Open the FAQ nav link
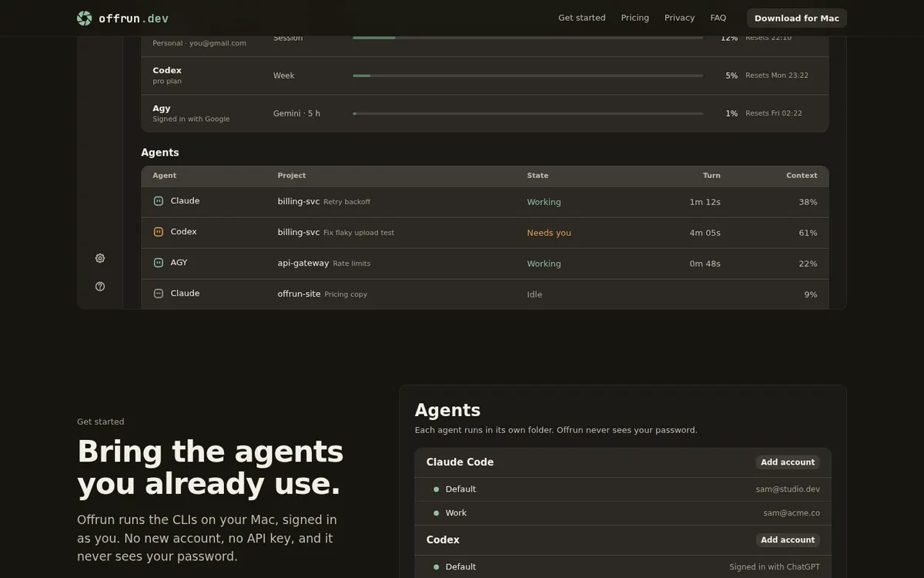Viewport: 924px width, 578px height. pos(718,18)
